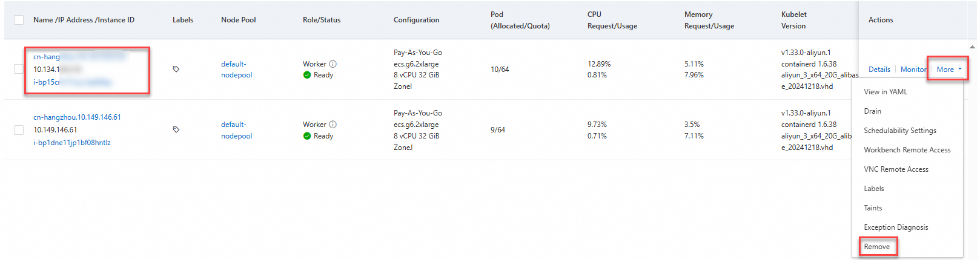
Task: Select Schedulability Settings menu option
Action: click(x=900, y=131)
